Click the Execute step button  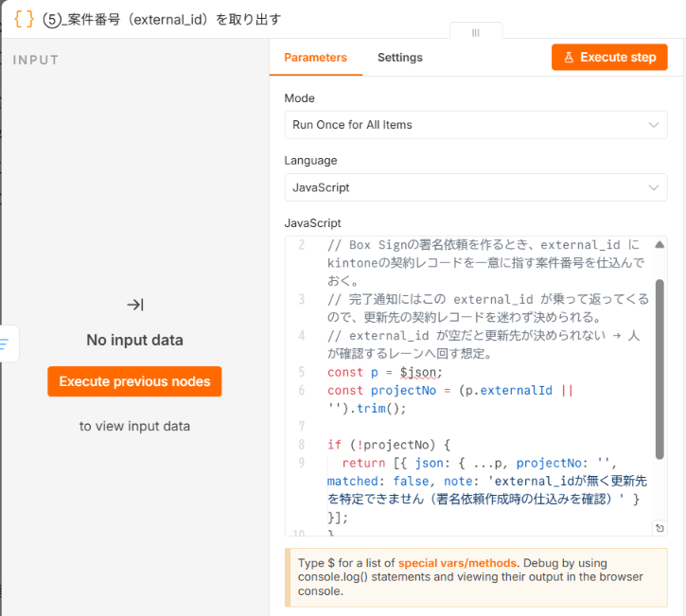[609, 57]
